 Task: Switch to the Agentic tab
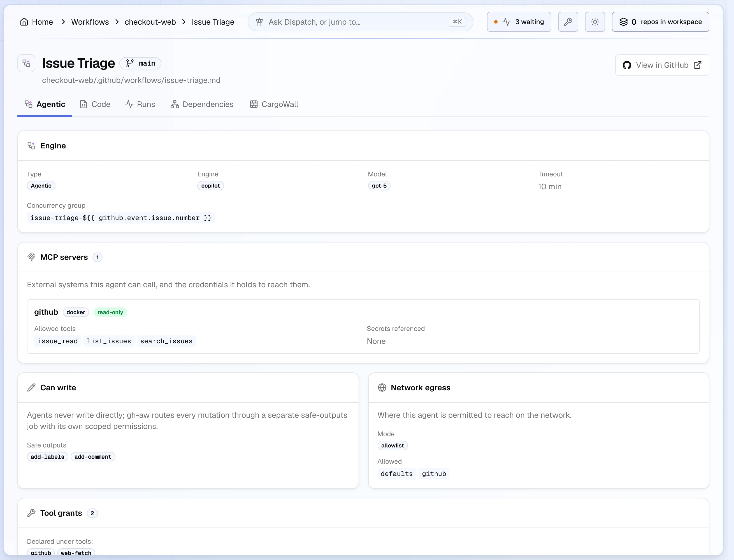click(45, 104)
